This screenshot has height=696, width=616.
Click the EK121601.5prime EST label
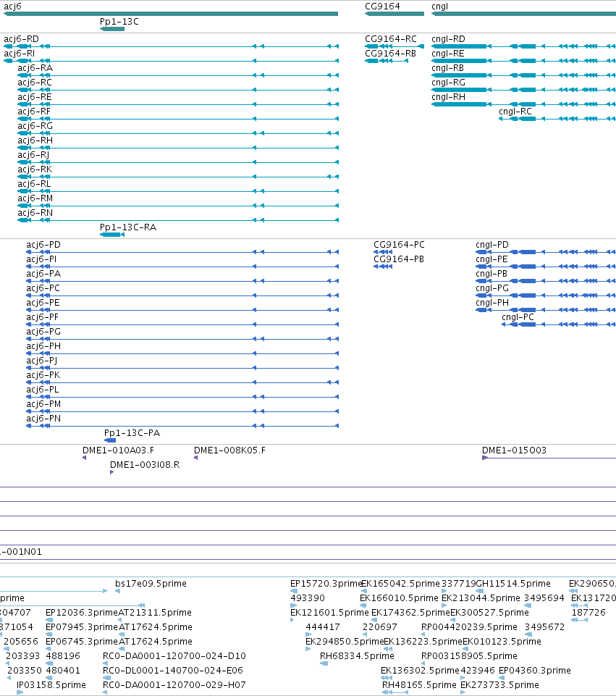point(329,613)
